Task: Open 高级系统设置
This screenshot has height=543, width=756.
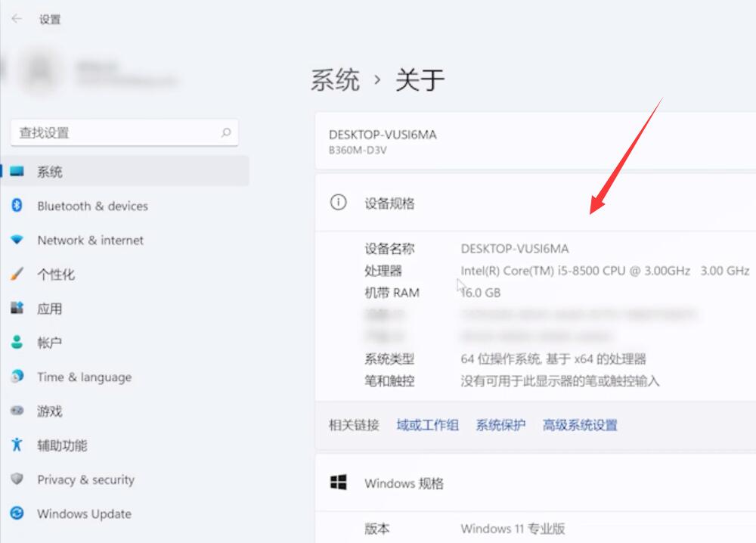Action: point(581,425)
